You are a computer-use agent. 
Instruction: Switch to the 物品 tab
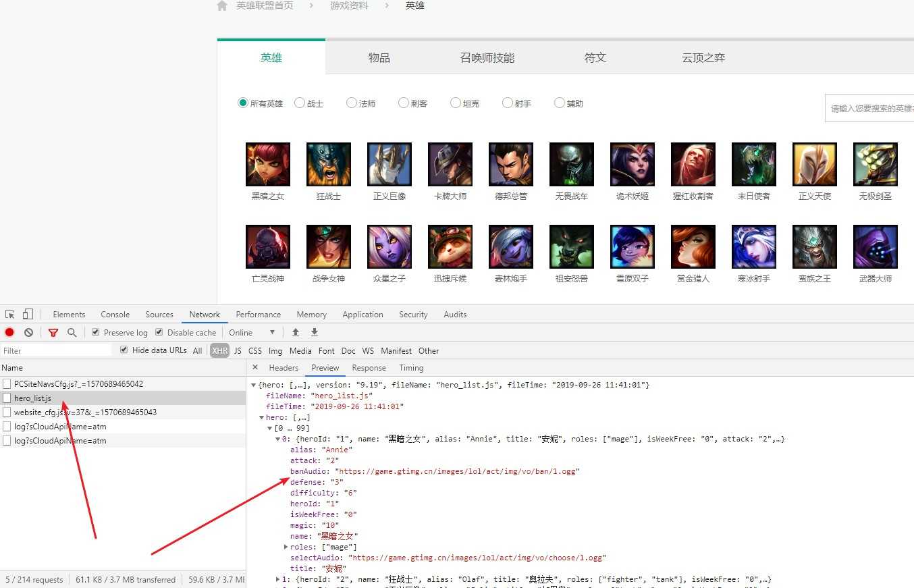click(379, 58)
